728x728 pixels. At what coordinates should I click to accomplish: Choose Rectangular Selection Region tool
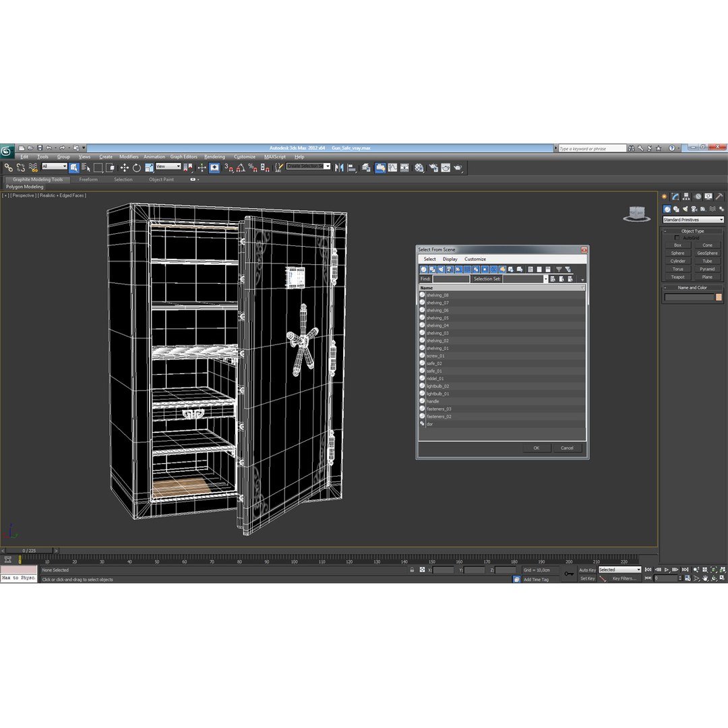point(98,168)
